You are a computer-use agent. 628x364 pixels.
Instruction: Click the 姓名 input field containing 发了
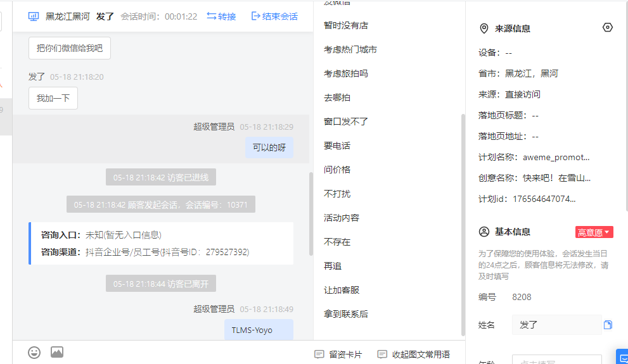click(557, 325)
